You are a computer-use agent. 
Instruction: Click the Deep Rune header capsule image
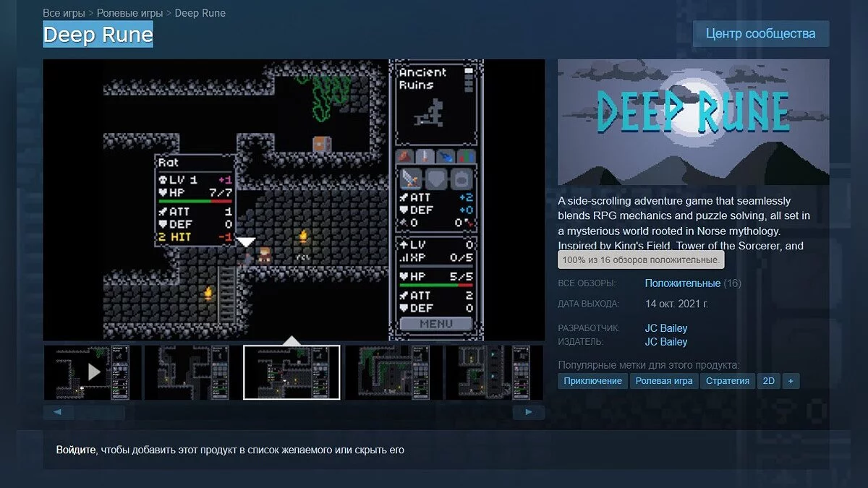pos(693,121)
